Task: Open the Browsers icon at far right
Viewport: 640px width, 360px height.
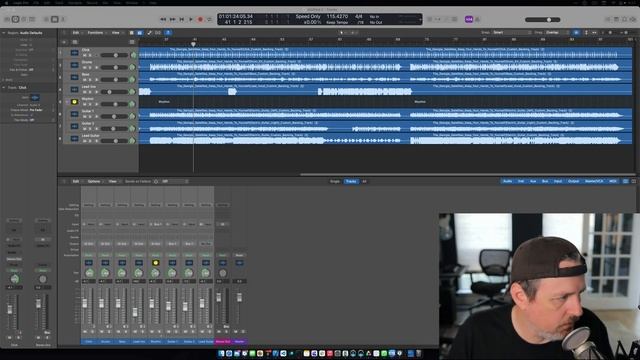Action: pos(633,19)
